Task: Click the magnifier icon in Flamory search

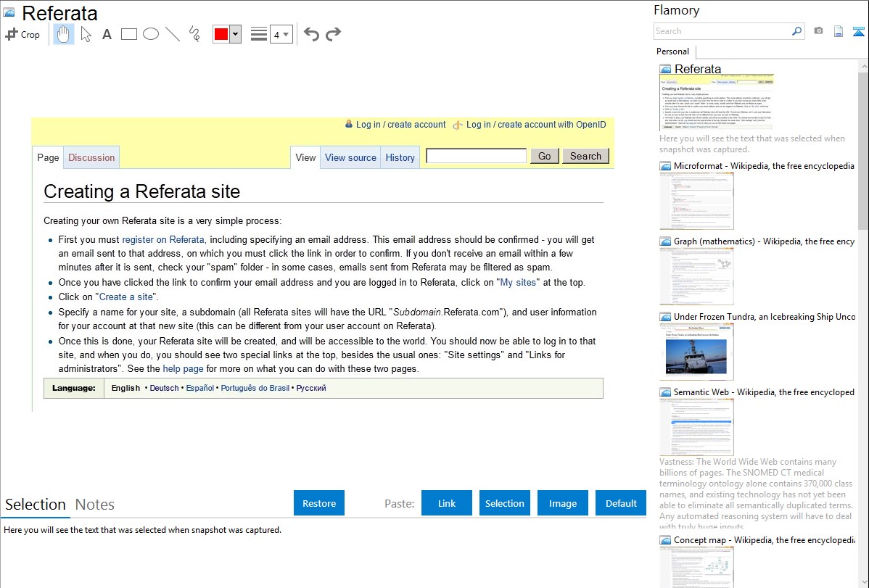Action: click(x=796, y=31)
